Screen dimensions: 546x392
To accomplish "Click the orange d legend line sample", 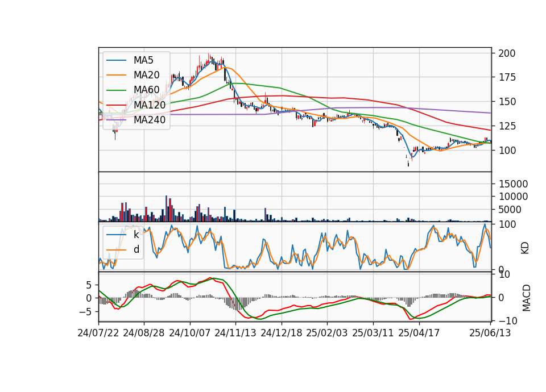I will pyautogui.click(x=116, y=249).
